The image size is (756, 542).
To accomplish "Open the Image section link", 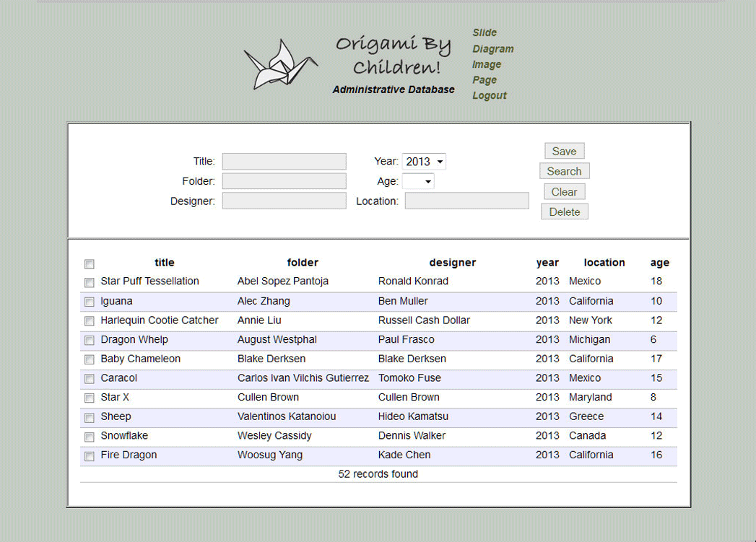I will point(486,64).
